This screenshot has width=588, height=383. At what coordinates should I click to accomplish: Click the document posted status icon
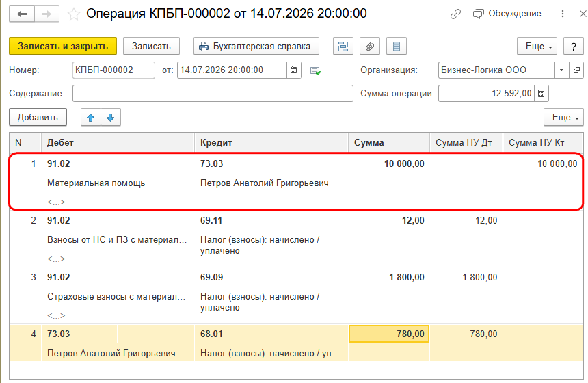(315, 70)
